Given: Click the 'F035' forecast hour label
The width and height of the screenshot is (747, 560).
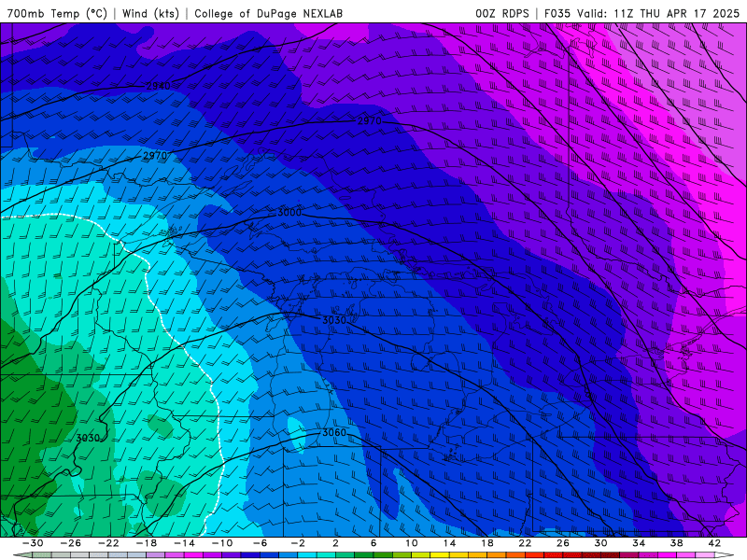Looking at the screenshot, I should pyautogui.click(x=557, y=13).
